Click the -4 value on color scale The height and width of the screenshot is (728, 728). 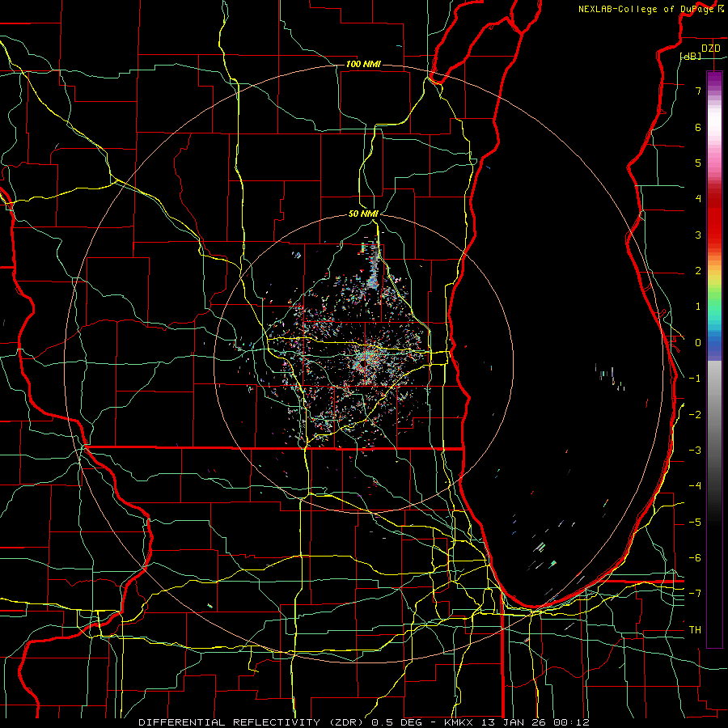point(695,486)
